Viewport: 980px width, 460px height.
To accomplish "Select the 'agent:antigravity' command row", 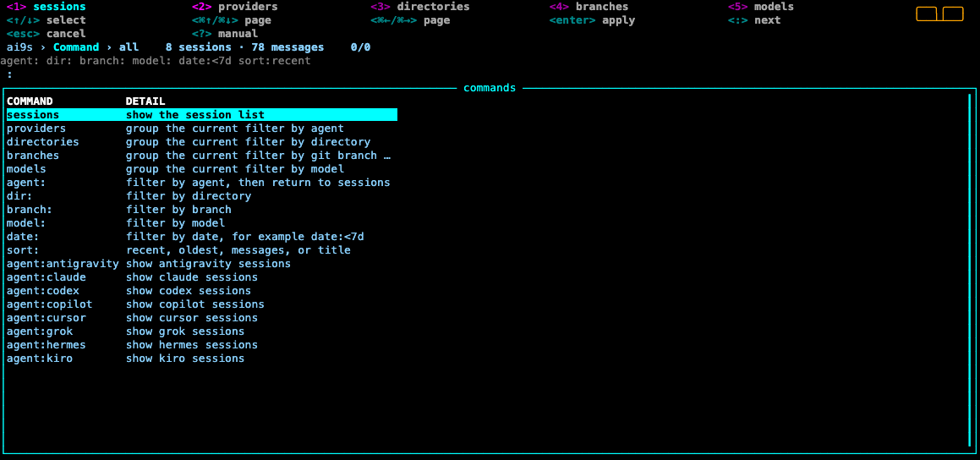I will [202, 264].
